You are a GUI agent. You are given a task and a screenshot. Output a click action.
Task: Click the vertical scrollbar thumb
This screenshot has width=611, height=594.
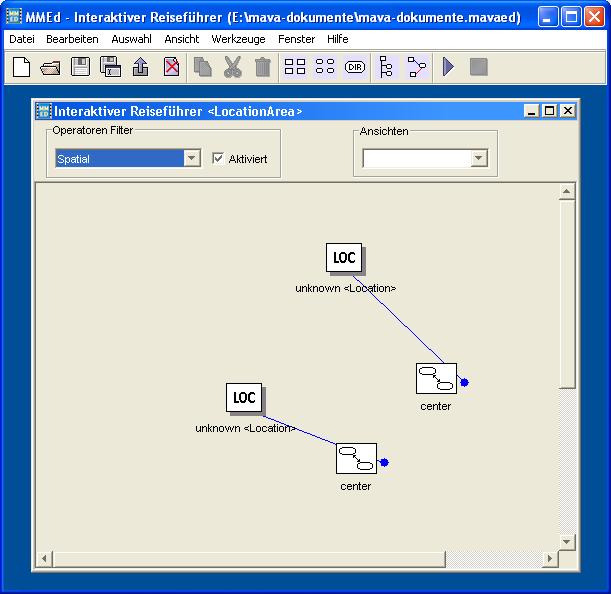pos(567,294)
